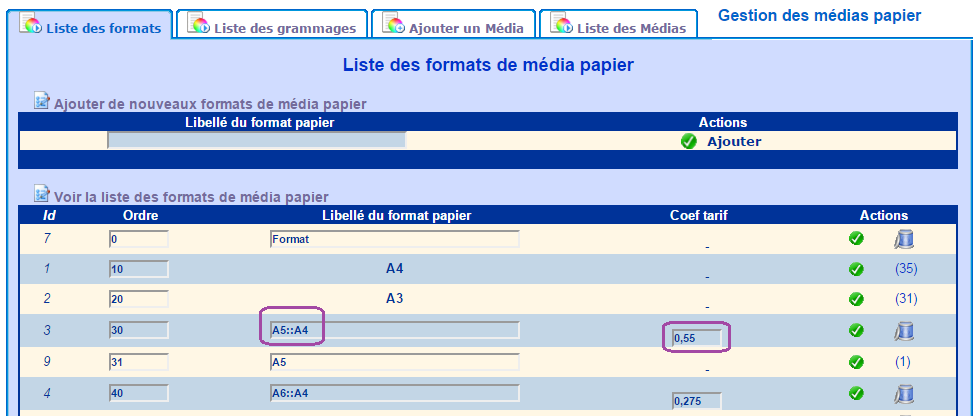
Task: Focus the coef tarif field showing 0,55
Action: point(697,338)
